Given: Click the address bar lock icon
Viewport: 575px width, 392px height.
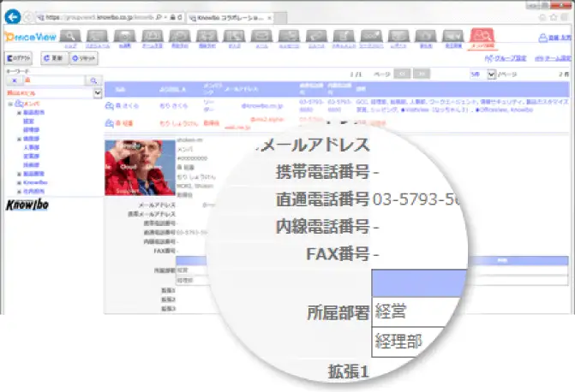Looking at the screenshot, I should pos(172,17).
